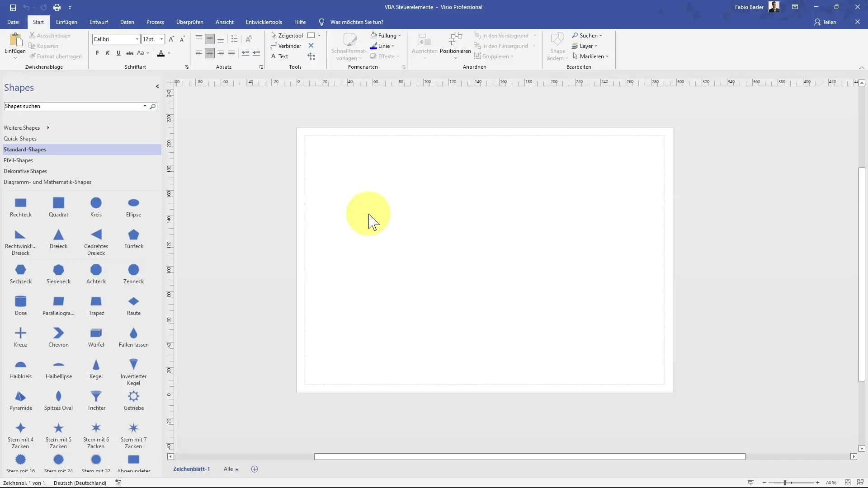
Task: Open the 12pt font size dropdown
Action: click(161, 39)
